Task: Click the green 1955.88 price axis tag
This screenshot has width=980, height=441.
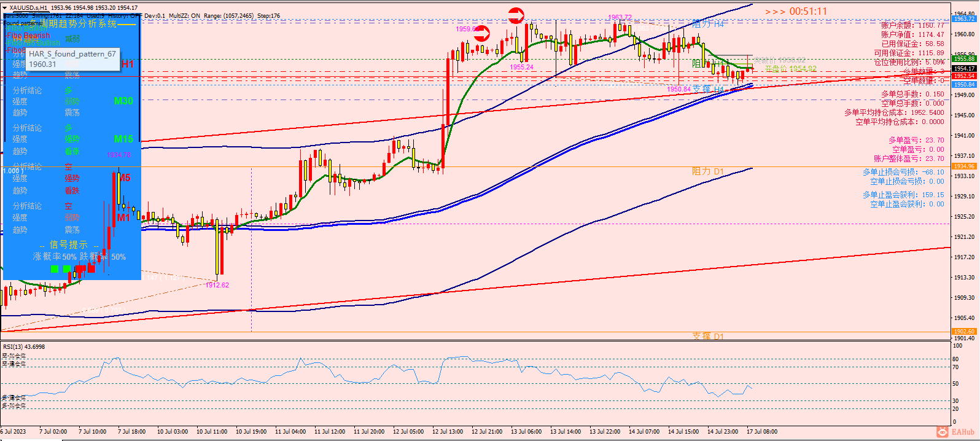Action: coord(964,59)
